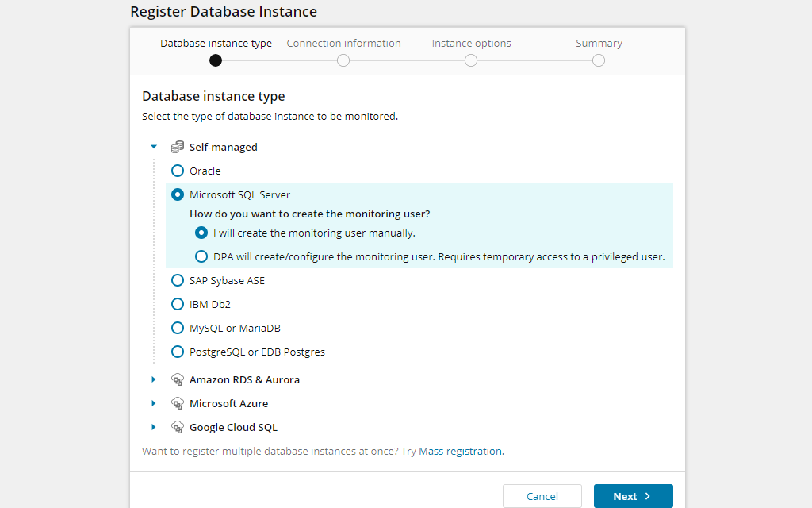Choose DPA will create/configure the monitoring user
812x508 pixels.
201,255
